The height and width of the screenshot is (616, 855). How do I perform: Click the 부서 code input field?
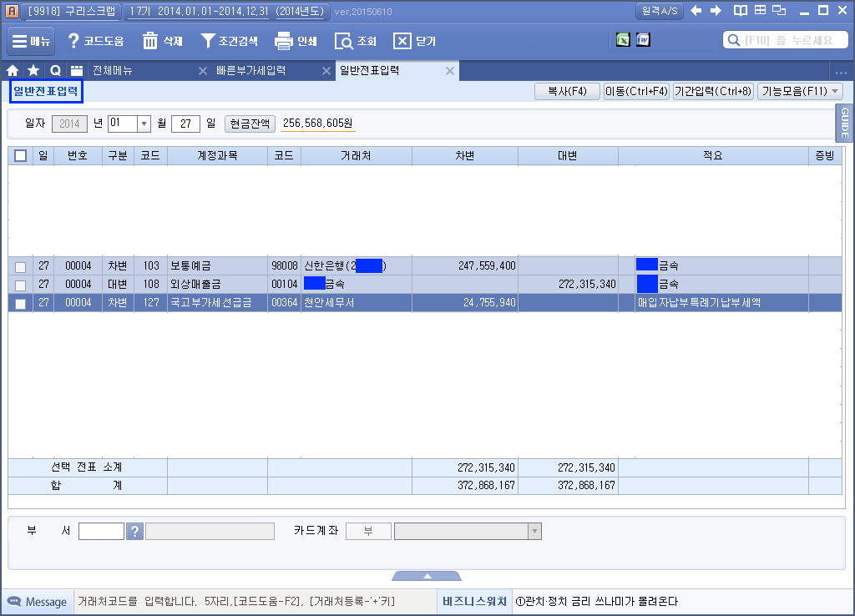pos(101,531)
